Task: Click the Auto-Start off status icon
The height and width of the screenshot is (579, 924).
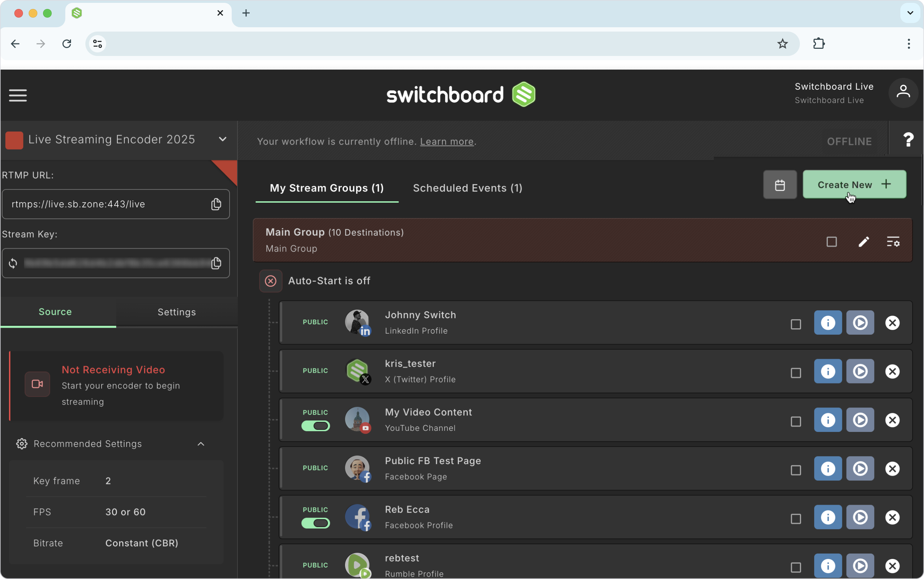Action: [x=270, y=281]
